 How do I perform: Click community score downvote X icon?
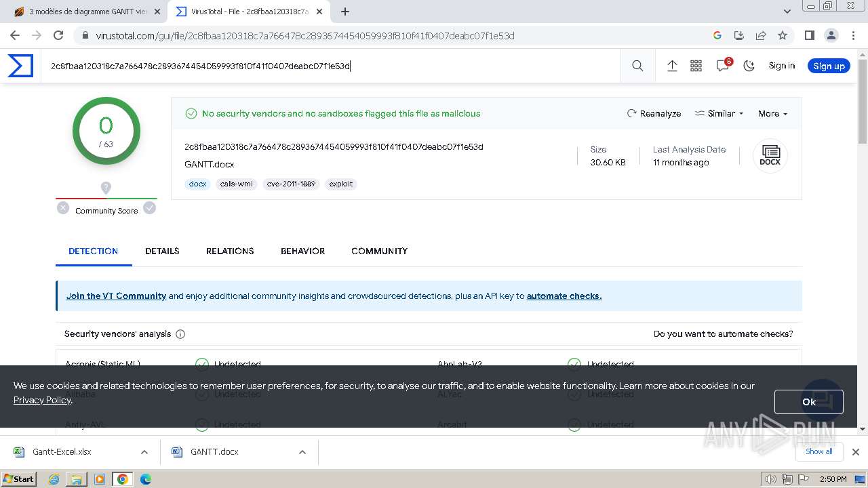[x=63, y=208]
